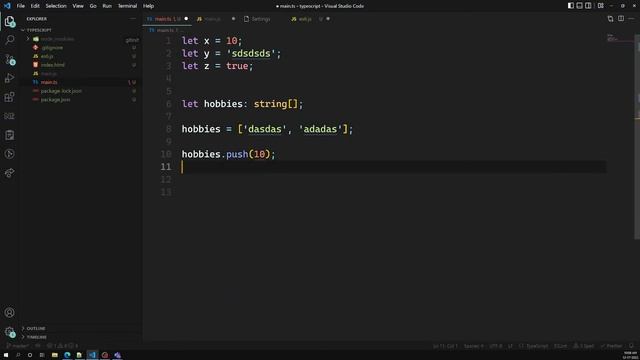
Task: Select main.ts in the explorer
Action: (x=49, y=82)
